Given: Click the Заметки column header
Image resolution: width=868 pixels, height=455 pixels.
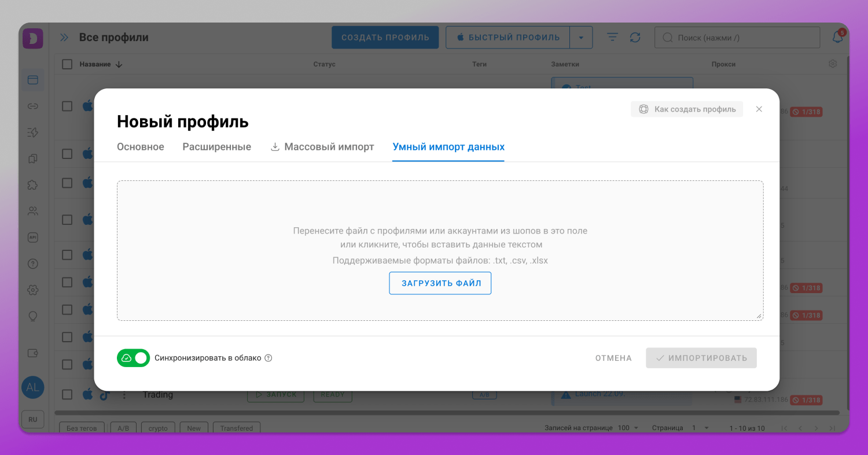Looking at the screenshot, I should click(x=565, y=64).
